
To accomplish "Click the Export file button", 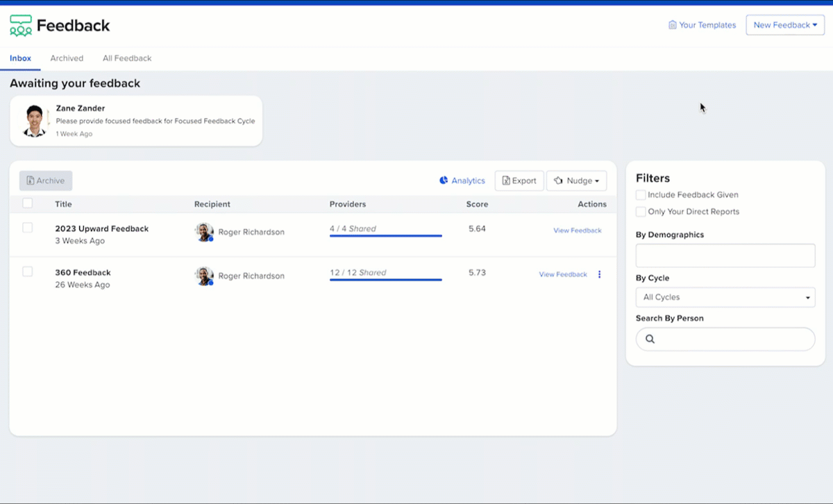I will coord(519,180).
